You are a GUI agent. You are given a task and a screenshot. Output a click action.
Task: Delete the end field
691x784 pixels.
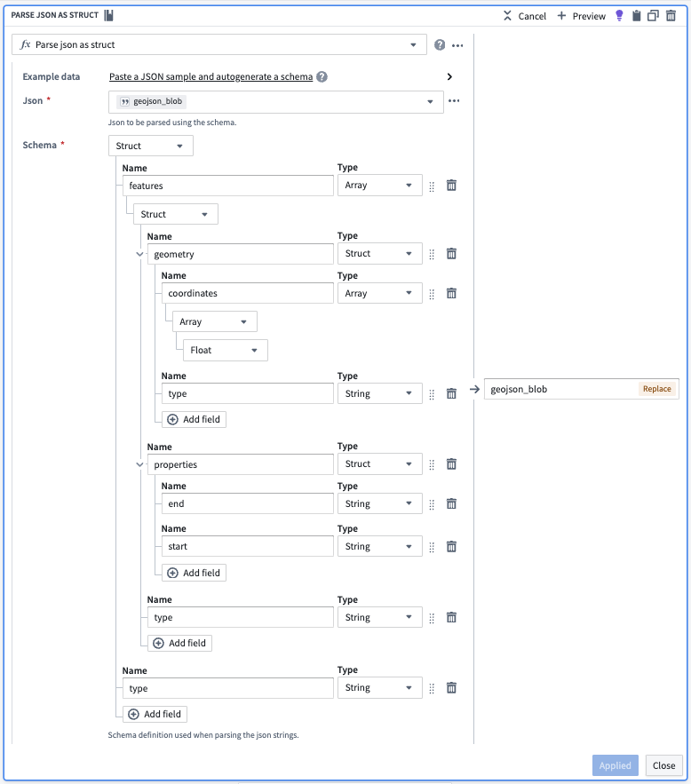click(451, 503)
